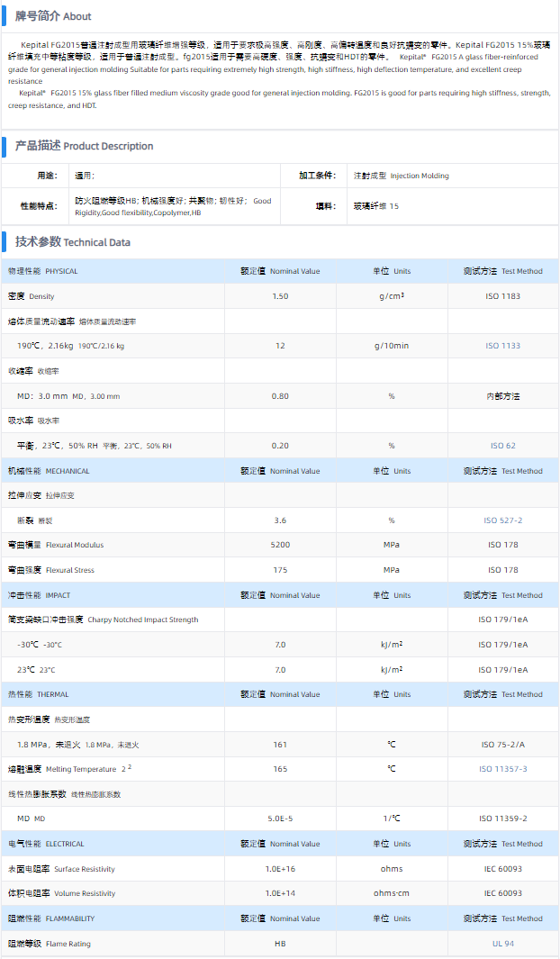This screenshot has width=560, height=959.
Task: Click the Surface Resistivity value 1.0E+16
Action: point(280,869)
